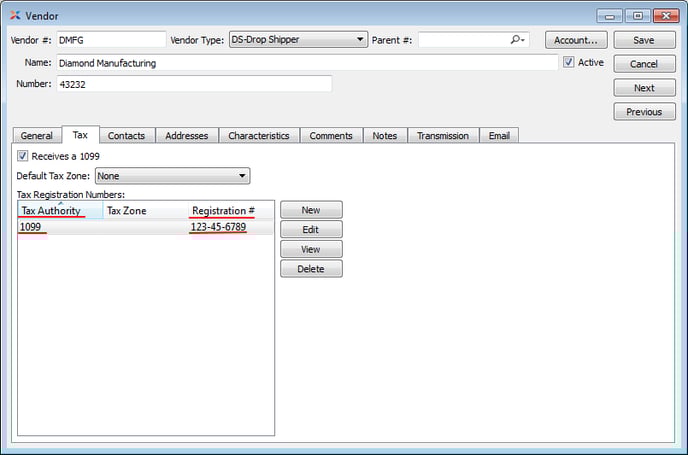Viewport: 688px width, 455px height.
Task: Open the Email tab
Action: coord(499,136)
